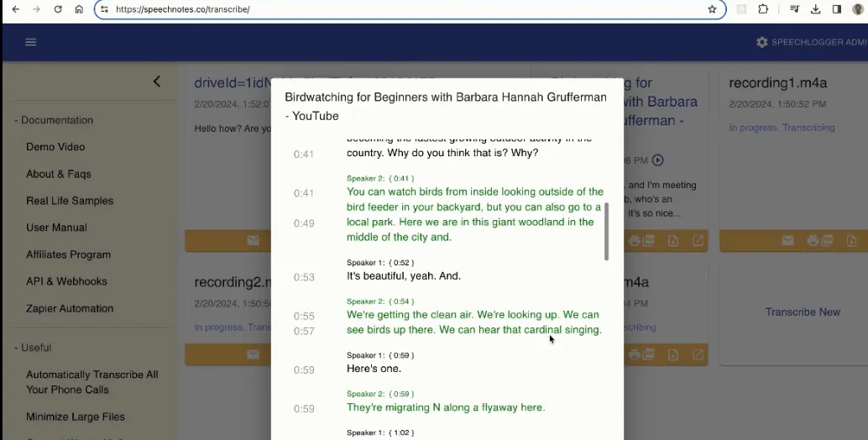Jump to the 0:53 timestamp in transcript

click(304, 277)
